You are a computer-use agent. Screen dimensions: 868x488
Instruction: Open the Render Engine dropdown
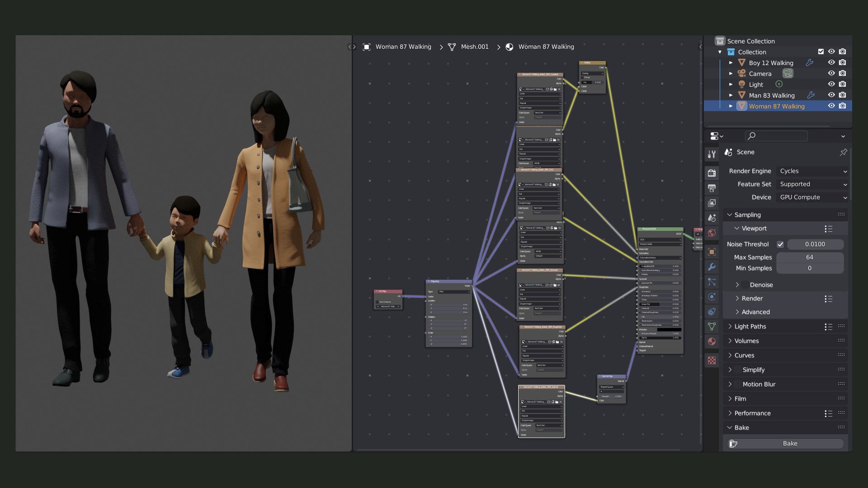pyautogui.click(x=813, y=171)
